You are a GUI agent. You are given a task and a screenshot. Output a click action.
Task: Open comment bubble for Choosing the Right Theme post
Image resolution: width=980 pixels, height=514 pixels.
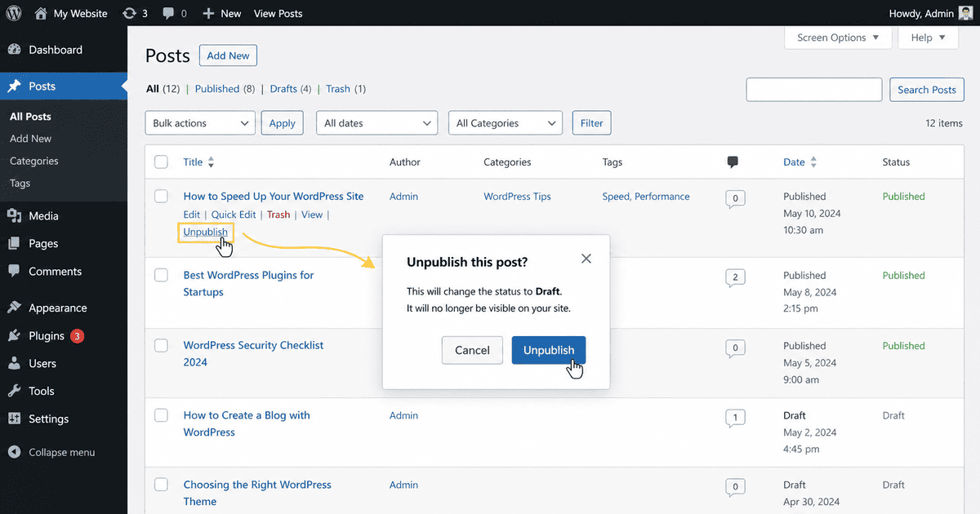click(735, 488)
